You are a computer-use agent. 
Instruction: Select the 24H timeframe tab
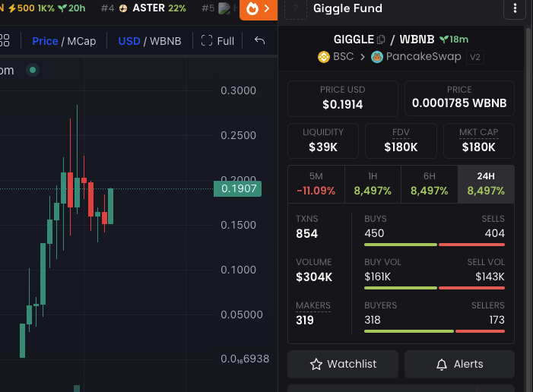click(486, 184)
